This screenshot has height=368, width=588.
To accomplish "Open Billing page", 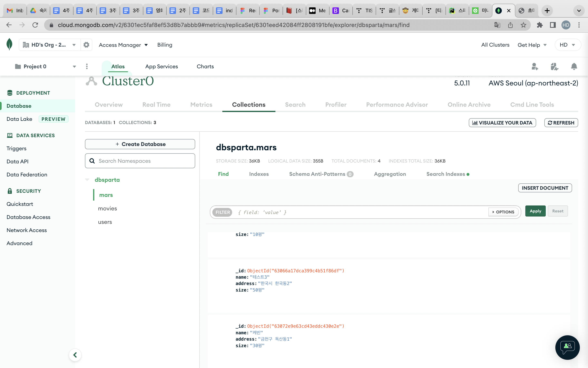I will (x=165, y=45).
